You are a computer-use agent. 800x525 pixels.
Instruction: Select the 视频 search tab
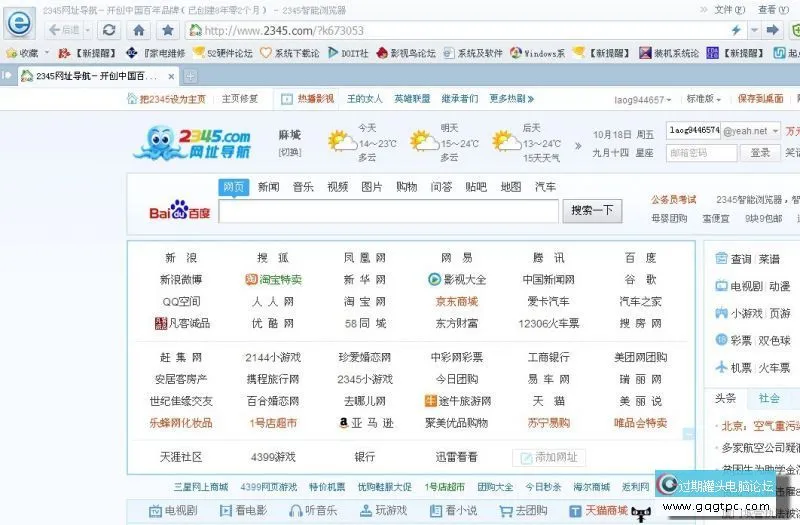pos(337,187)
